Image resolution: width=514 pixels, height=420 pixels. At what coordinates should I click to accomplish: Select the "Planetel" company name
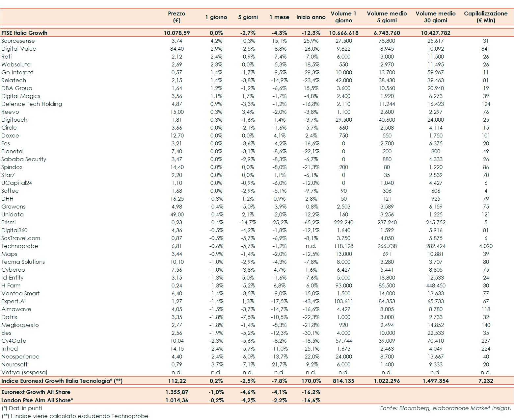point(13,151)
